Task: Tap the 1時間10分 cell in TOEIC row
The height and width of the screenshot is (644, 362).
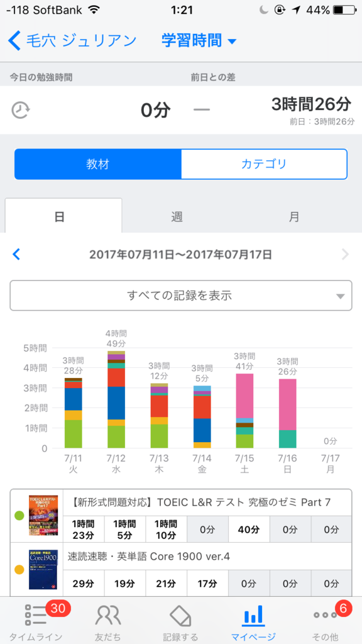Action: coord(166,530)
